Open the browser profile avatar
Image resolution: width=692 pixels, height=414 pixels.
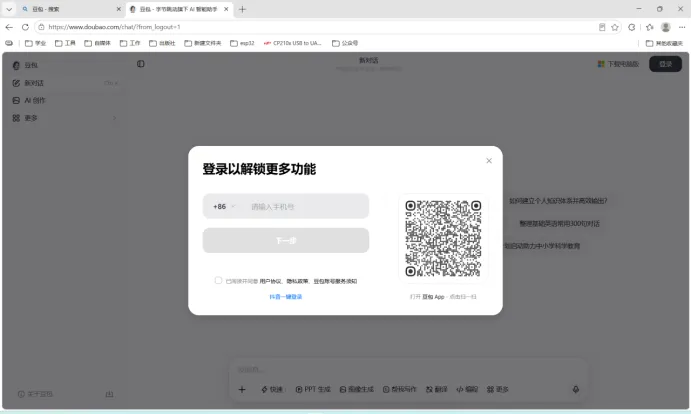point(666,27)
